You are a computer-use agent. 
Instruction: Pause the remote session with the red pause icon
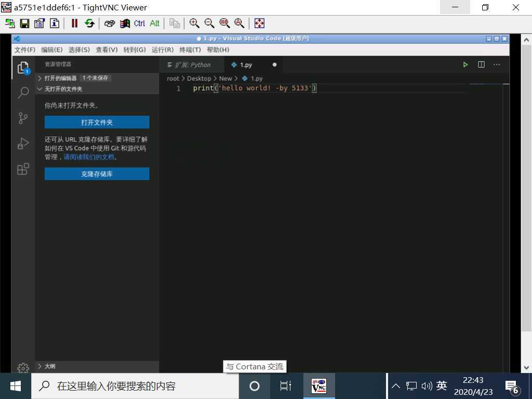75,23
